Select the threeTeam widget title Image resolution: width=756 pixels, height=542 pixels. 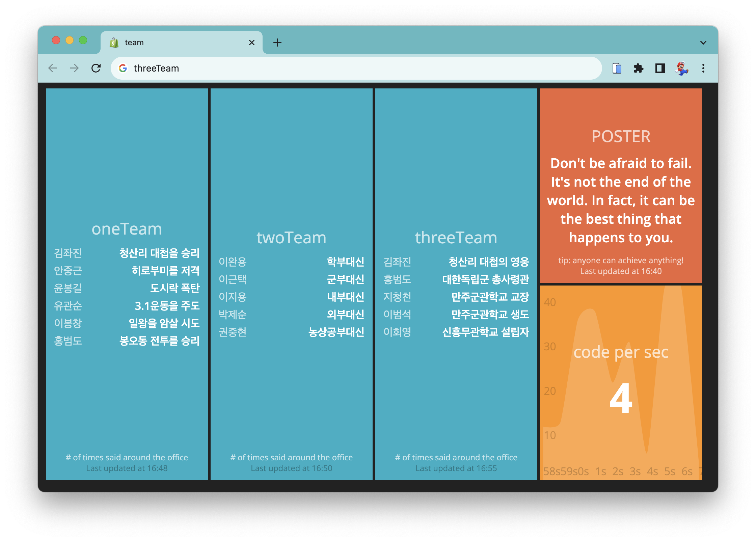[x=456, y=237]
